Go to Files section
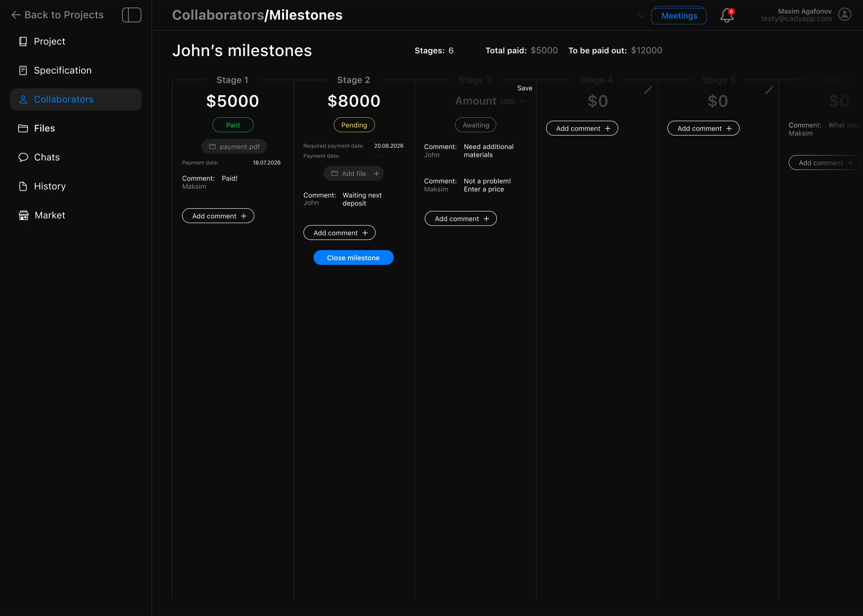The height and width of the screenshot is (616, 863). 76,128
